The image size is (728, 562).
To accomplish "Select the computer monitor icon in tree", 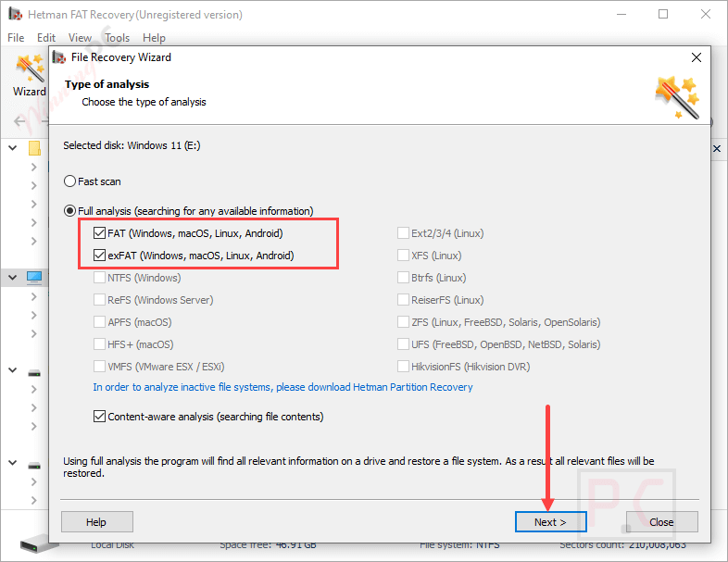I will click(x=34, y=278).
